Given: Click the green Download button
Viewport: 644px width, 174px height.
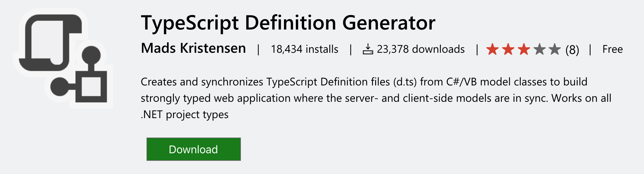Looking at the screenshot, I should pos(193,149).
